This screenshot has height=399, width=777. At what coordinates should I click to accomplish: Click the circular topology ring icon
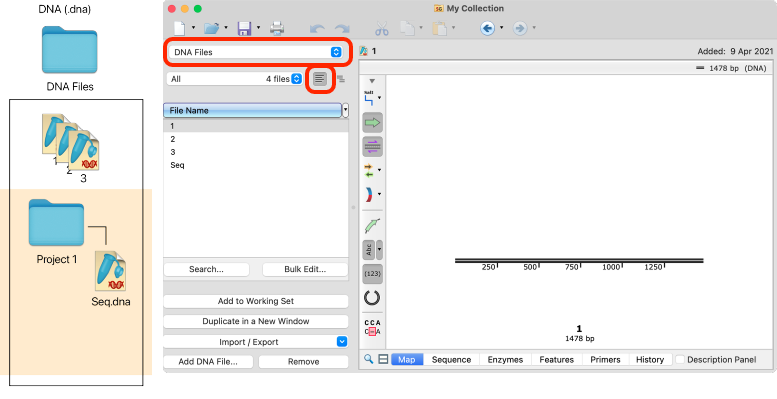(372, 298)
